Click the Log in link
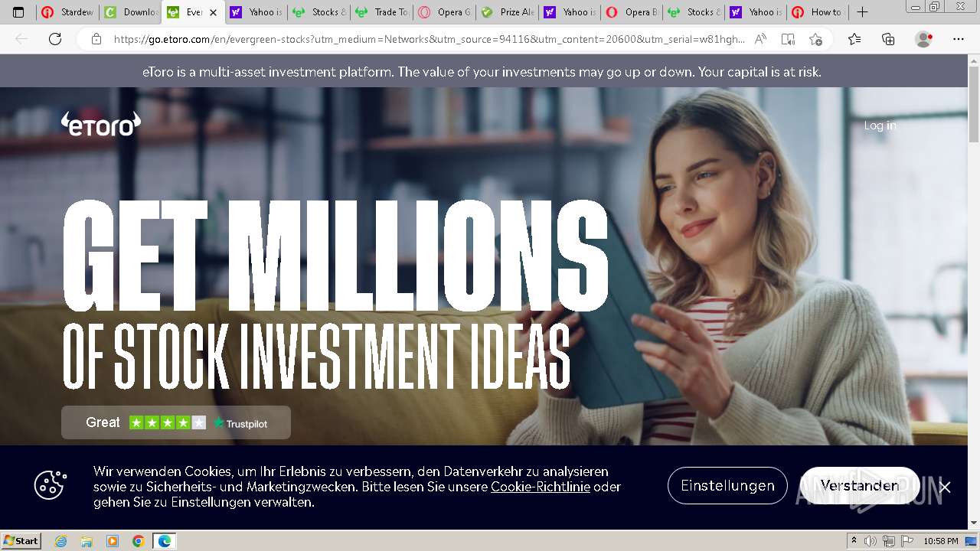Image resolution: width=980 pixels, height=551 pixels. pos(880,126)
